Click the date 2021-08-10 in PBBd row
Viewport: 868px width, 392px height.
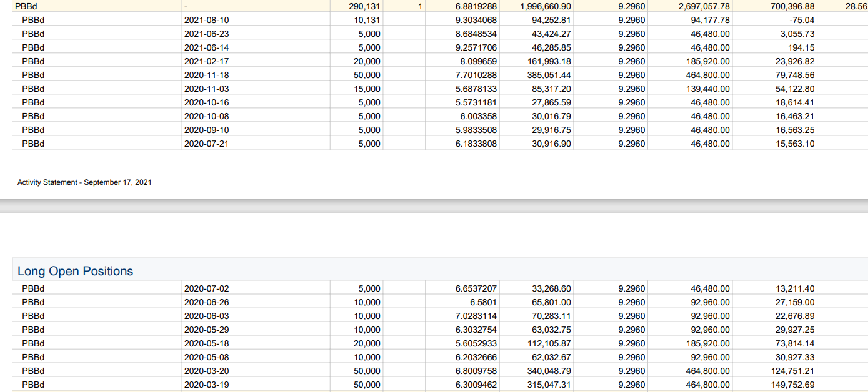pyautogui.click(x=207, y=20)
